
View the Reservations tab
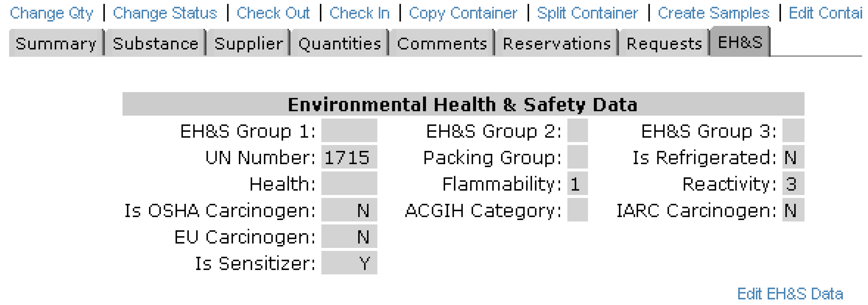[x=557, y=44]
